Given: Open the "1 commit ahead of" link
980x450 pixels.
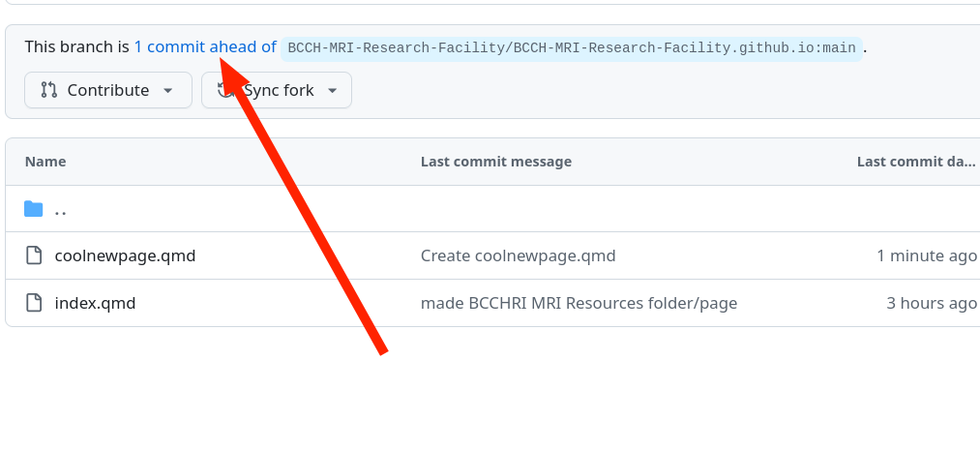Looking at the screenshot, I should (x=205, y=46).
